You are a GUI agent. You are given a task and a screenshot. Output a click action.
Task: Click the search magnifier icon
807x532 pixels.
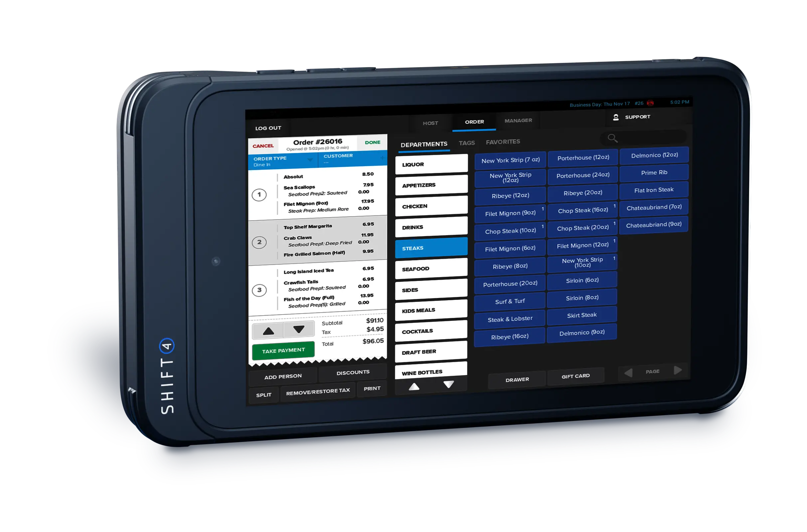click(x=612, y=138)
